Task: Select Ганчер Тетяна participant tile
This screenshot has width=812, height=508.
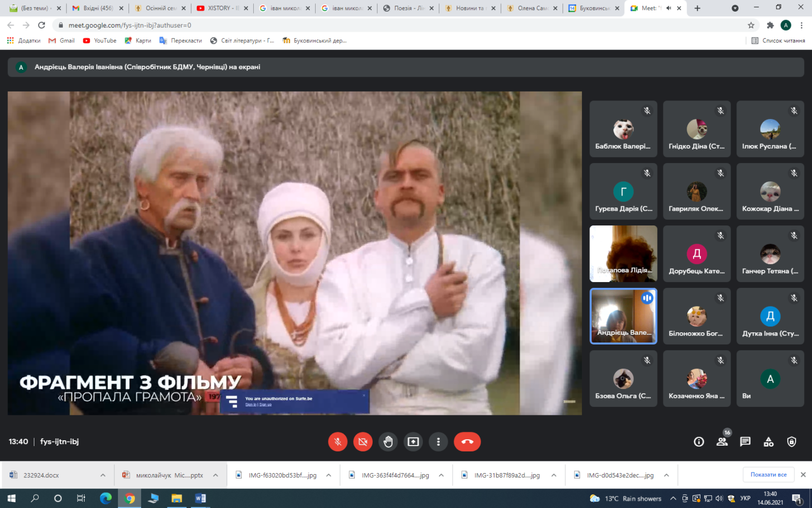Action: (770, 254)
